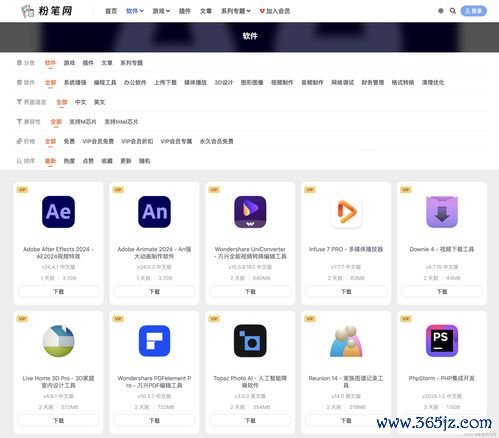The image size is (499, 438).
Task: Filter software by 编程工具
Action: [x=105, y=82]
